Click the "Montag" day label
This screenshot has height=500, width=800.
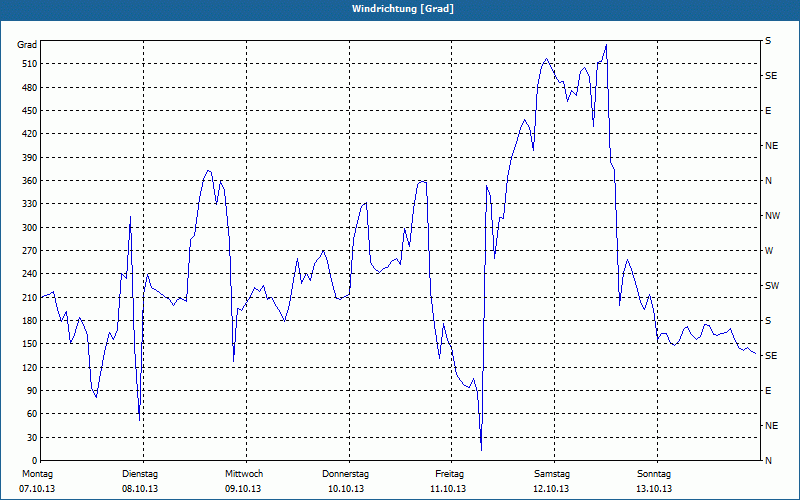[x=37, y=474]
